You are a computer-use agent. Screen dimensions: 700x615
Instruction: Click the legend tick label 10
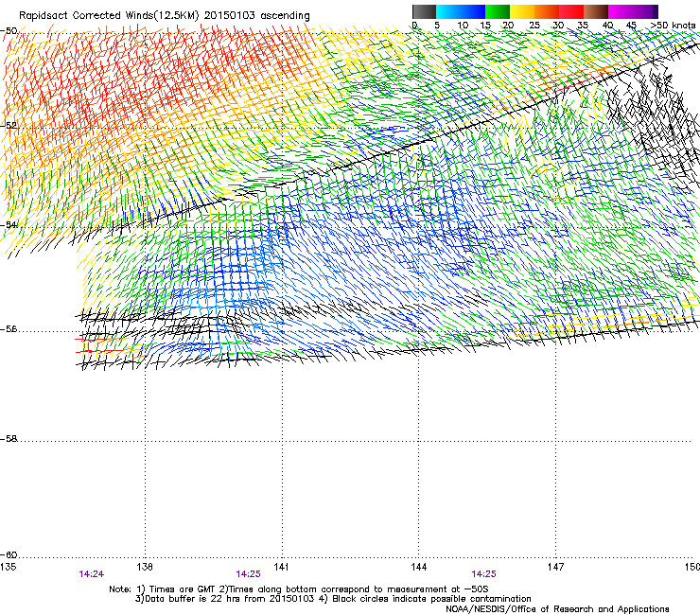click(463, 26)
